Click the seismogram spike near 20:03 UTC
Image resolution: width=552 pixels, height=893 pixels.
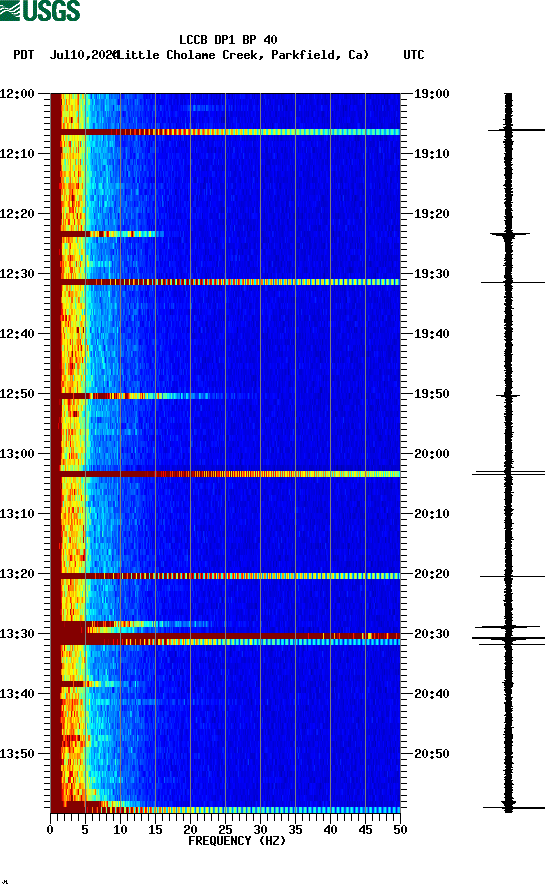508,473
